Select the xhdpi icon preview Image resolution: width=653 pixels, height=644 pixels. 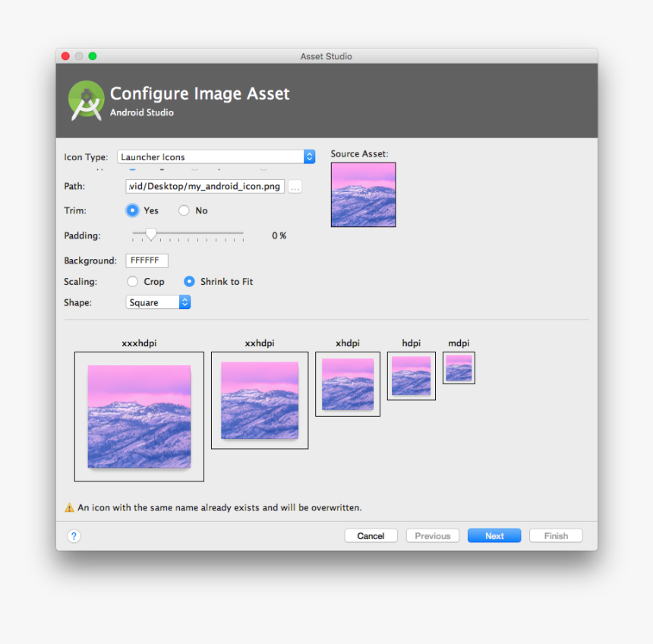(347, 384)
